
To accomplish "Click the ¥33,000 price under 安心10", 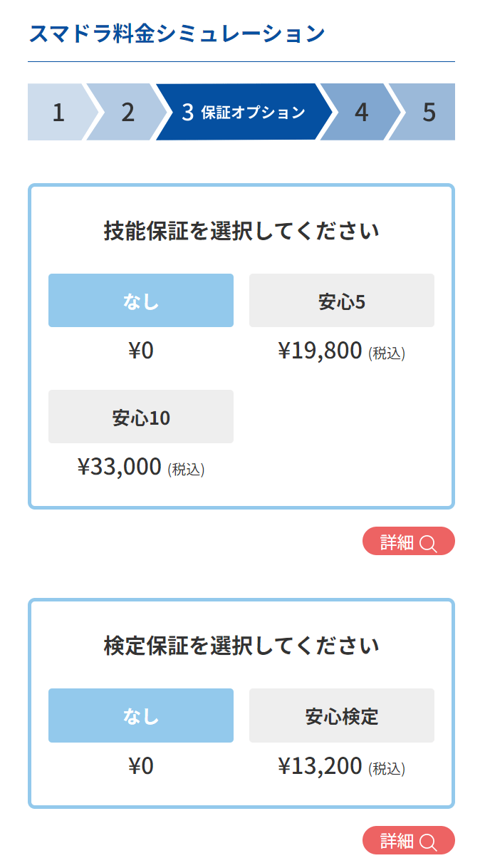I will pos(120,467).
